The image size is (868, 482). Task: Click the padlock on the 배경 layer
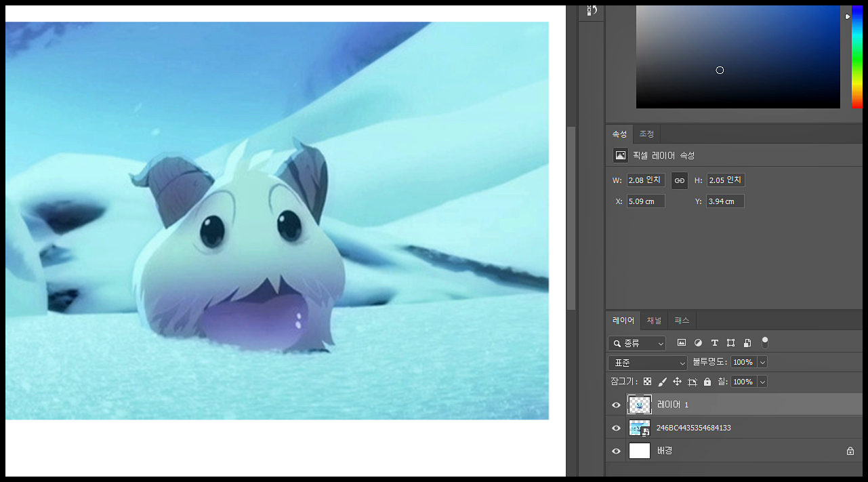coord(850,451)
